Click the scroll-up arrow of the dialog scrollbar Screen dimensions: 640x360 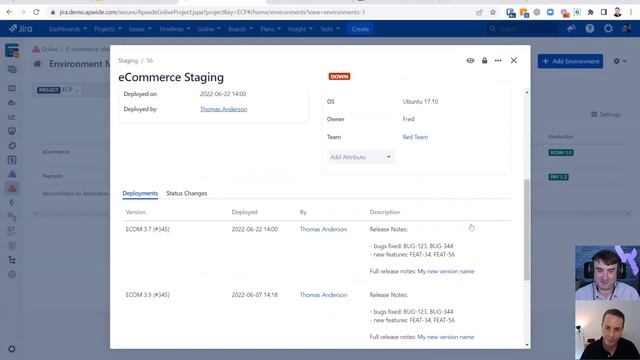pyautogui.click(x=527, y=92)
